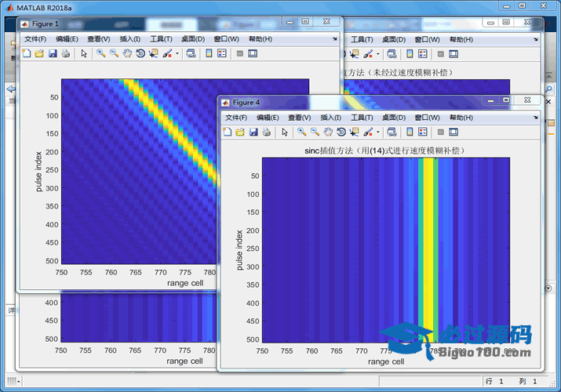Toggle Insert Legend in Figure 1 toolbar

click(221, 53)
